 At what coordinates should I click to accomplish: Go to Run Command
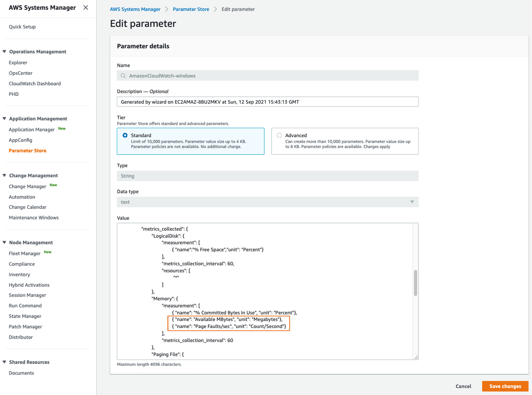25,306
